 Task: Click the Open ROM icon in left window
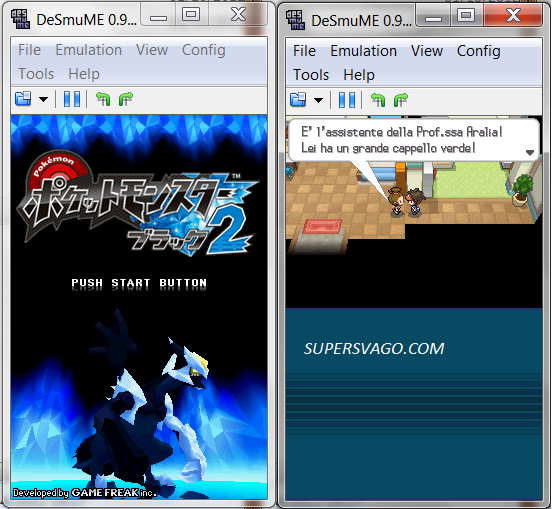pyautogui.click(x=23, y=99)
